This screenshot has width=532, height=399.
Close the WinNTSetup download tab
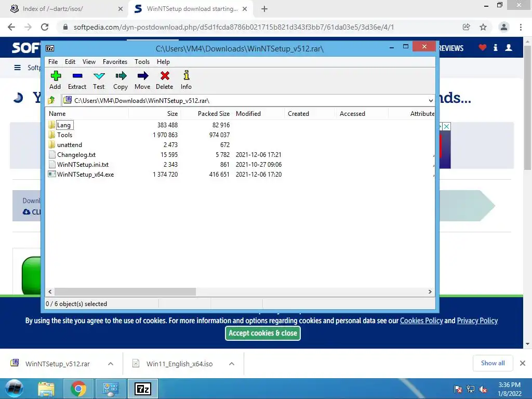[x=245, y=9]
